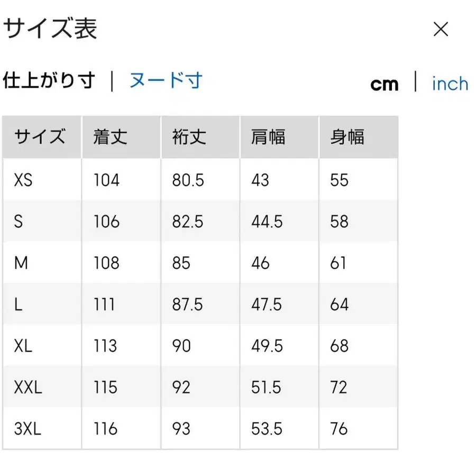476x476 pixels.
Task: Close the サイズ表 size chart dialog
Action: (x=441, y=29)
